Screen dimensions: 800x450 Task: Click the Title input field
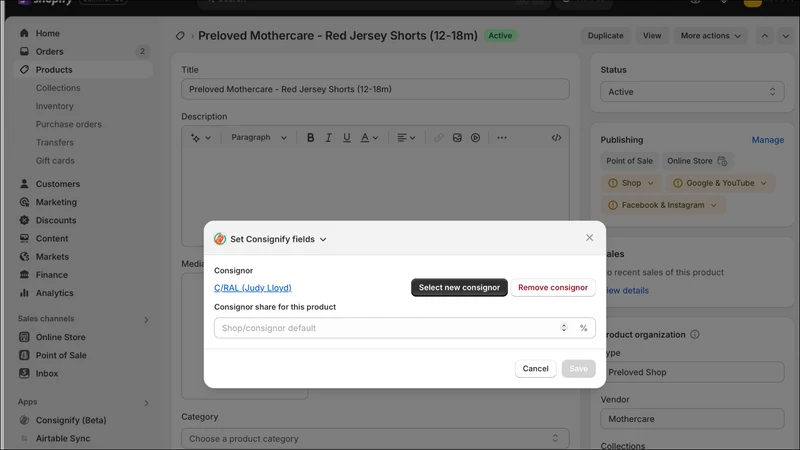point(375,89)
